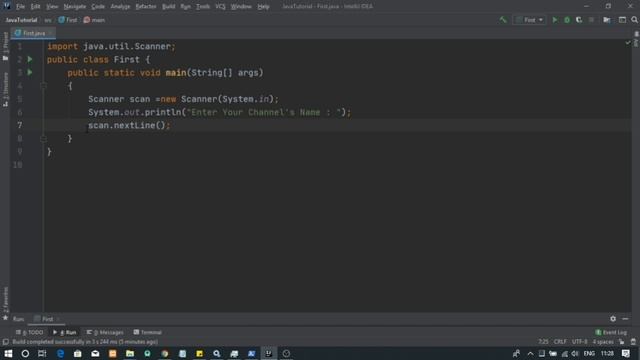Close the First.java editor tab
Viewport: 640px width, 360px height.
click(x=50, y=33)
